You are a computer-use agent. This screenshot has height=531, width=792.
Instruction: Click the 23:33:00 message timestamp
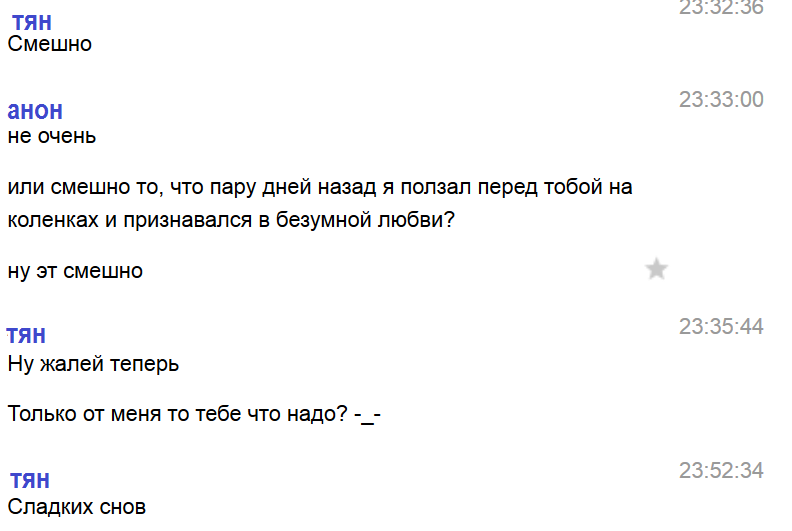pos(721,99)
